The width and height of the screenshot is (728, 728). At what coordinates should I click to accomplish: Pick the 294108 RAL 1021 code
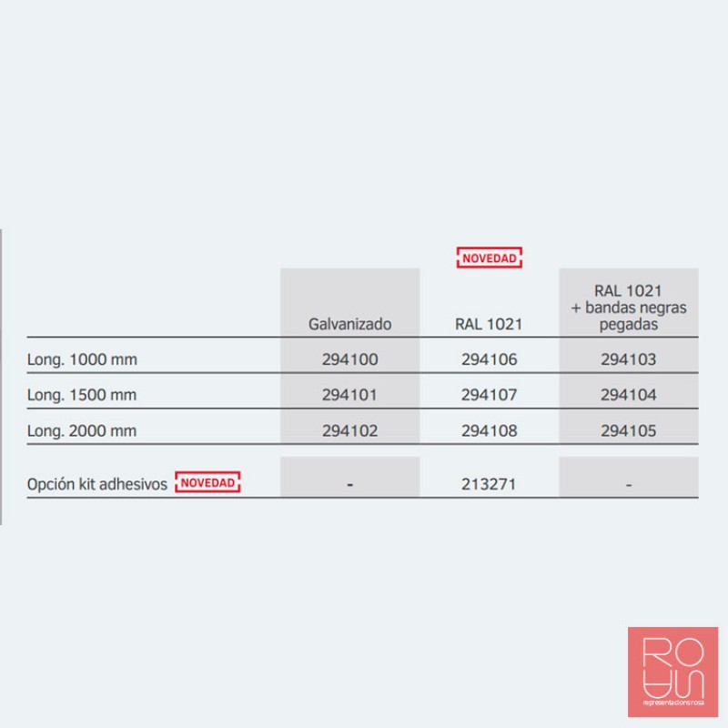tap(489, 430)
